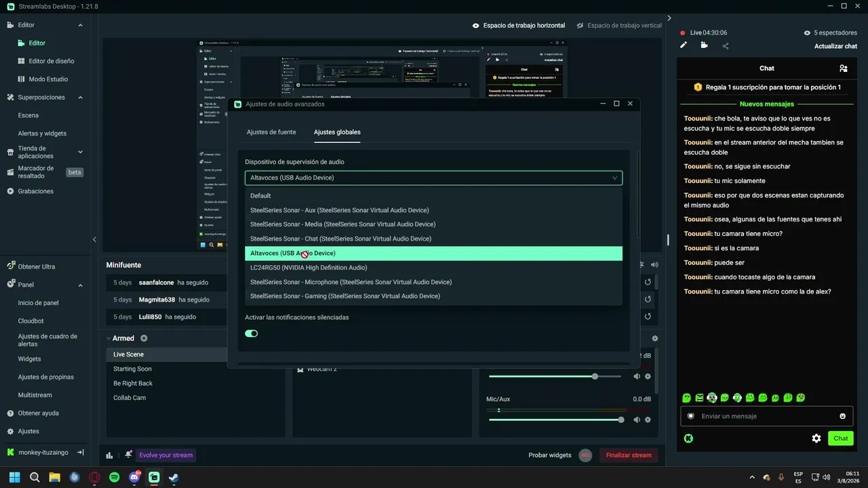Open Cloudbot in the sidebar

(x=31, y=321)
